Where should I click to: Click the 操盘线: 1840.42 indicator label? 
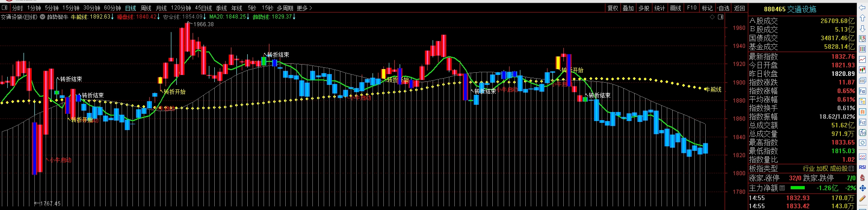[x=138, y=17]
